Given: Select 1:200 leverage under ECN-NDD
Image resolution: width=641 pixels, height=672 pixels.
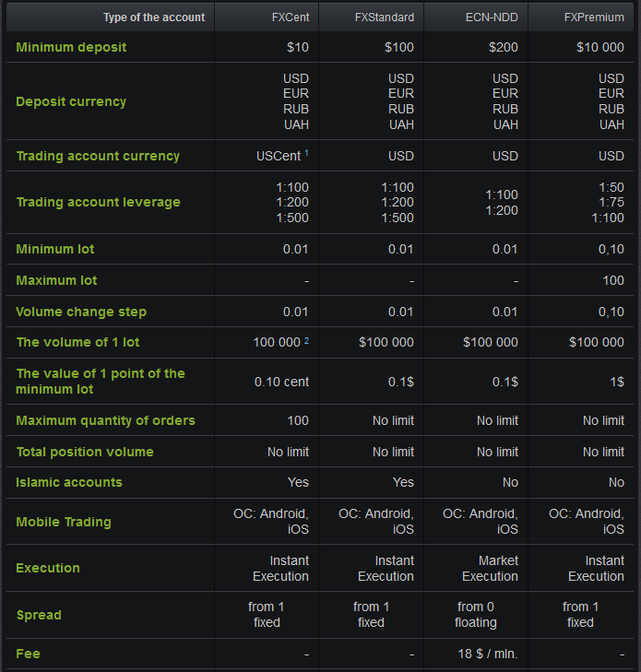Looking at the screenshot, I should coord(502,210).
